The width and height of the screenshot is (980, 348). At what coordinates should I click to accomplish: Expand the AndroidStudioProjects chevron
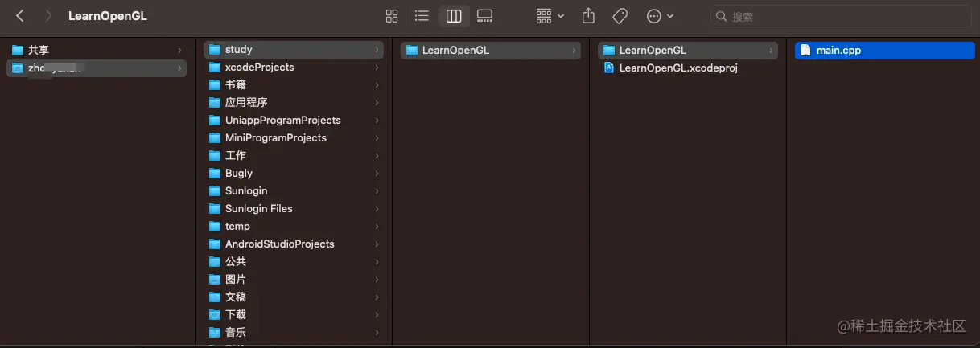(x=377, y=244)
